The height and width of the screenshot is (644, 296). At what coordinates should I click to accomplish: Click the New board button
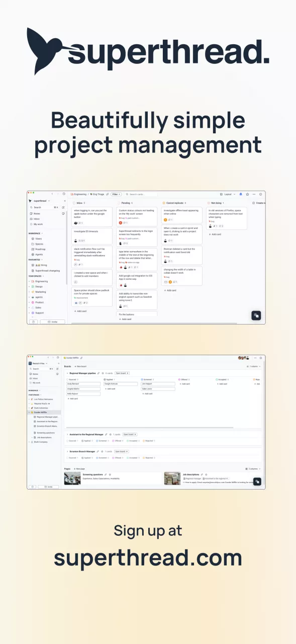pos(81,366)
